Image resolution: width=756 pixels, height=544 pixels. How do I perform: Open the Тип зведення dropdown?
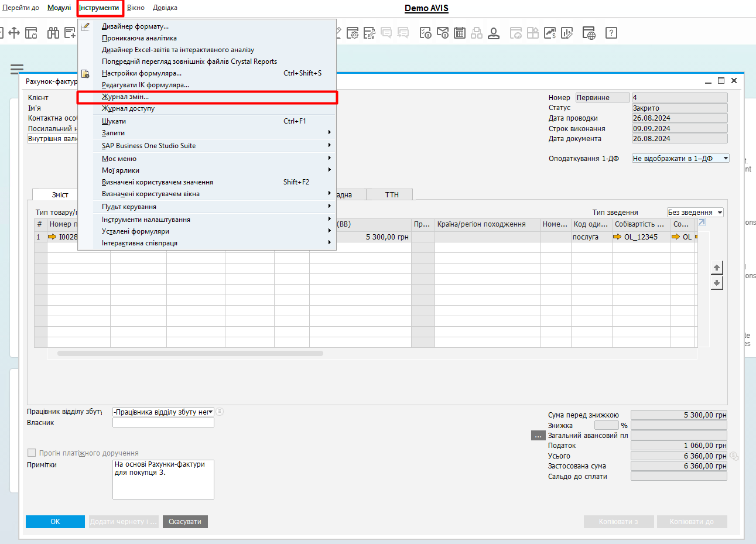coord(720,213)
